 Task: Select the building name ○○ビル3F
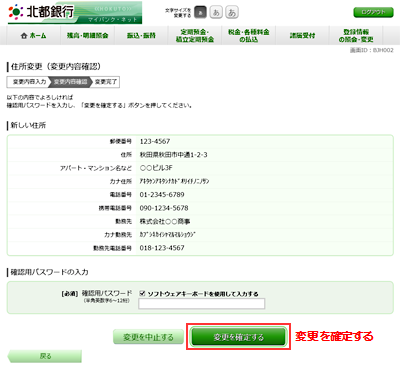(156, 168)
